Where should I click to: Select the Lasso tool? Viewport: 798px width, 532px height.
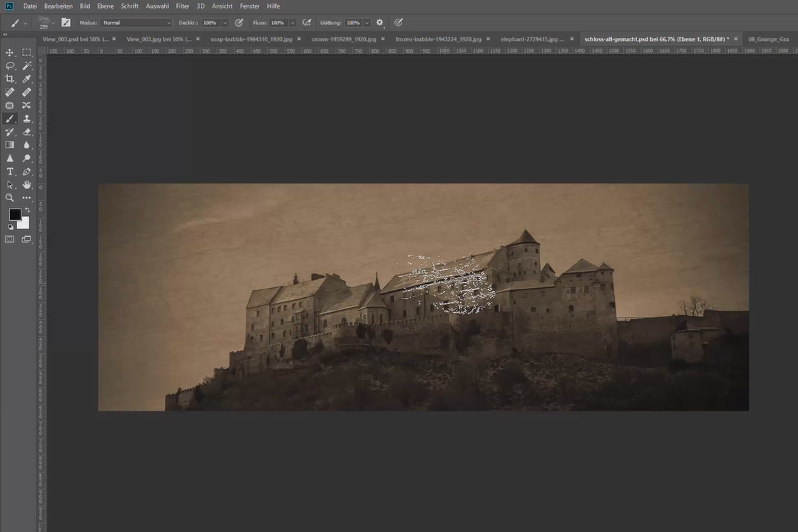(x=10, y=66)
